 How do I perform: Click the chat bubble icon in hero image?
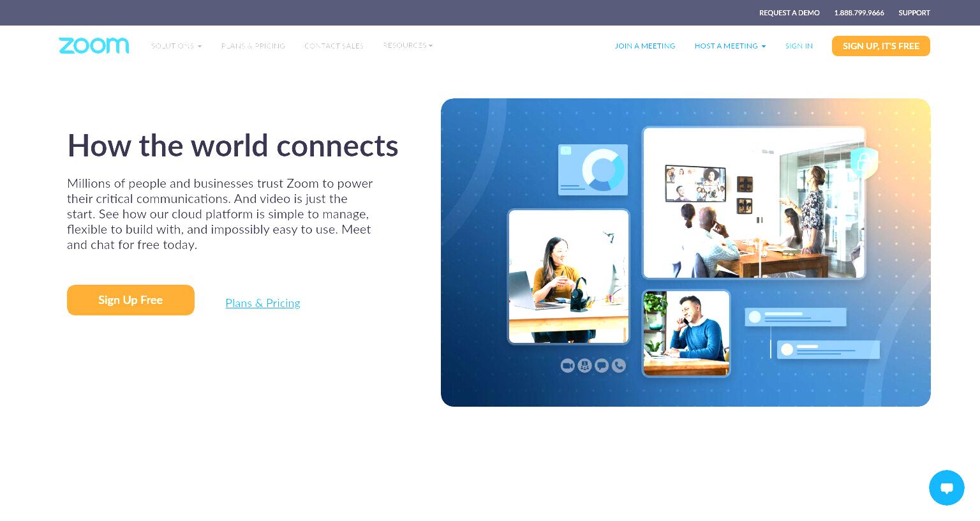coord(602,365)
